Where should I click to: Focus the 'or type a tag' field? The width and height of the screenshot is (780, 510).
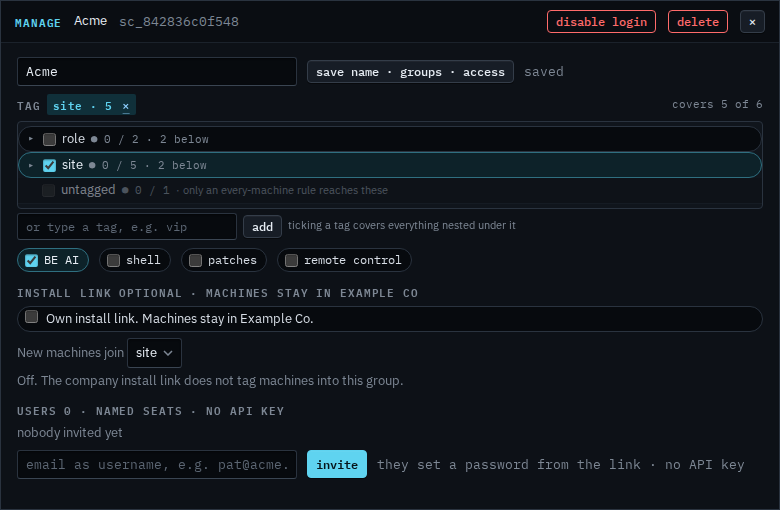[x=127, y=227]
